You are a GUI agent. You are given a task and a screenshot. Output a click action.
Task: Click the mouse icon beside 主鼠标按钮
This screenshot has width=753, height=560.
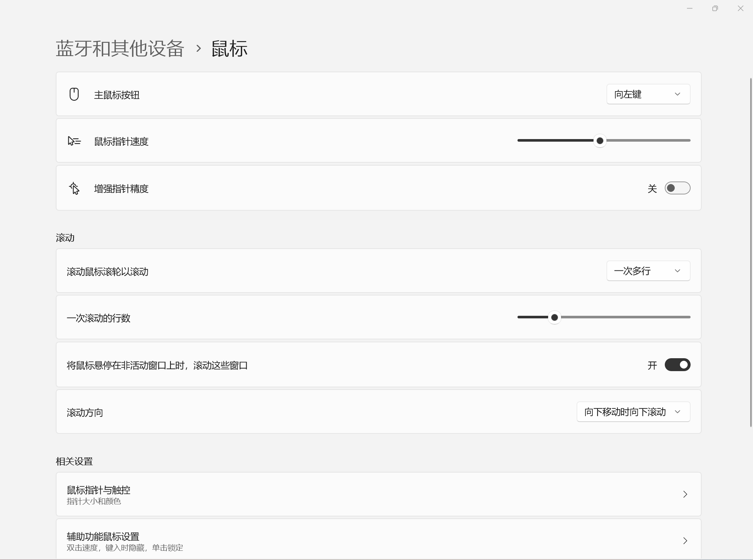pyautogui.click(x=74, y=94)
